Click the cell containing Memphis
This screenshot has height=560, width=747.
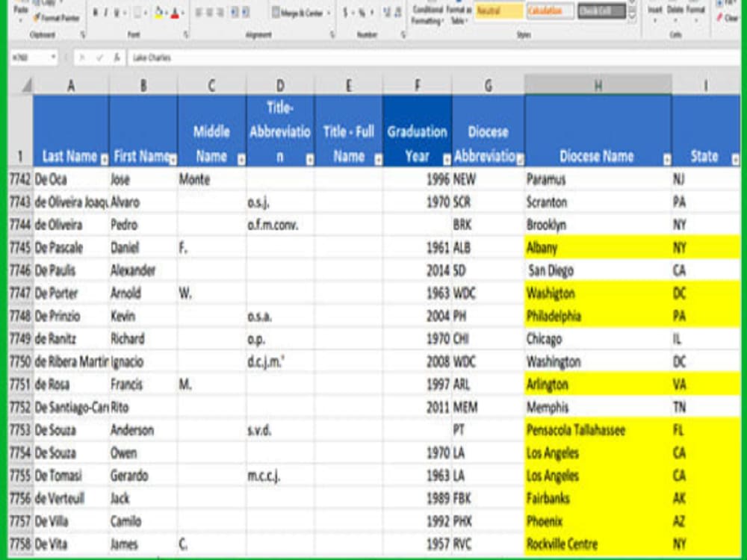tap(598, 408)
